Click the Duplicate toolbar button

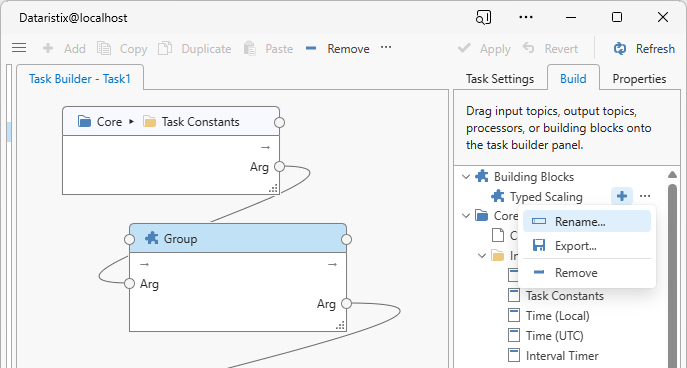pos(195,48)
